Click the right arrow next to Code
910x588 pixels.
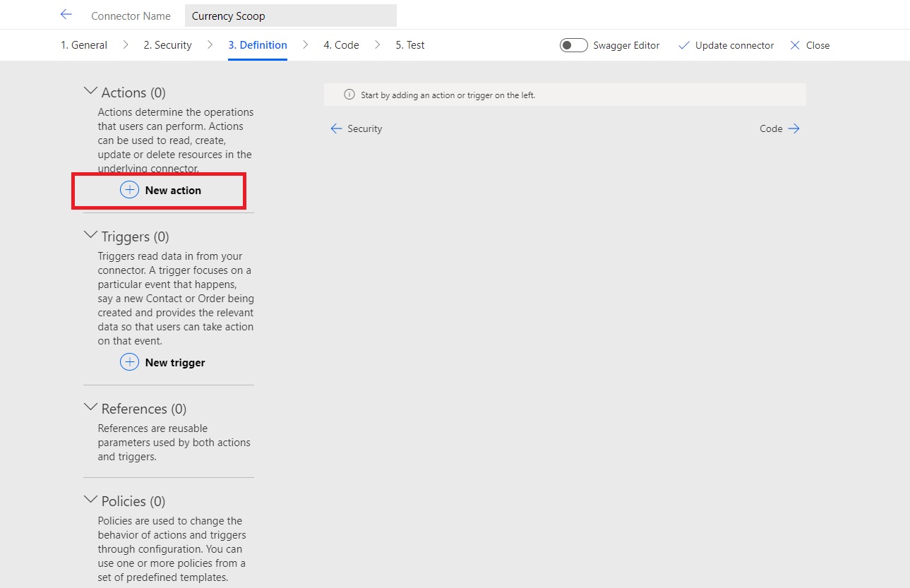pos(794,128)
